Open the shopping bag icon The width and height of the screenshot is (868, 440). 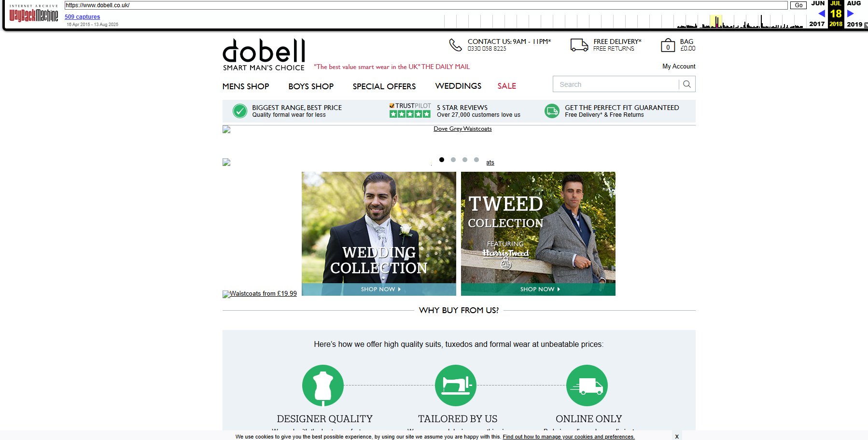668,45
